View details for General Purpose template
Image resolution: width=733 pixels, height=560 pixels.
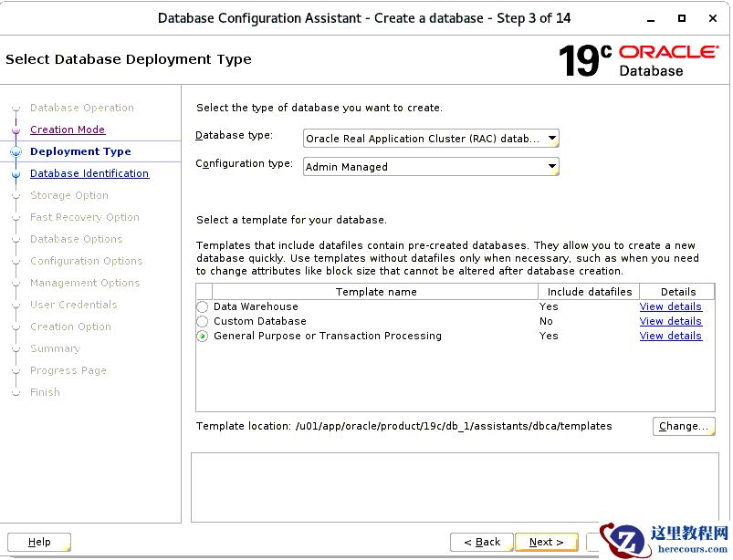[x=670, y=336]
